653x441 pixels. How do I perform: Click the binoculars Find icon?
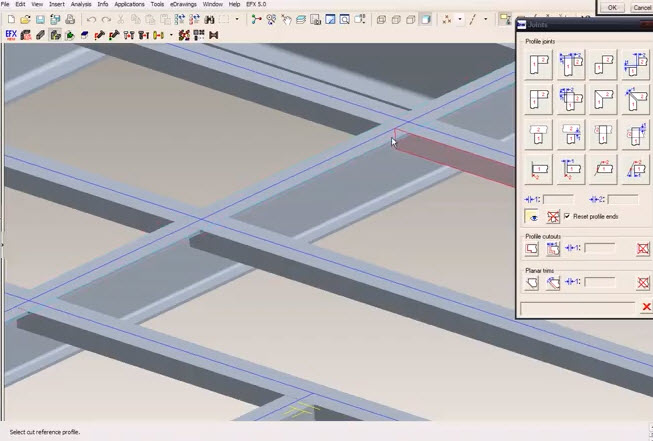(x=209, y=20)
